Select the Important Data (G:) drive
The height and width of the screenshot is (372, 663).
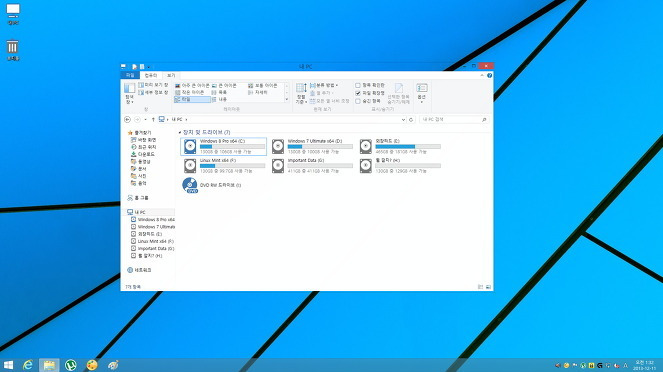pos(312,166)
